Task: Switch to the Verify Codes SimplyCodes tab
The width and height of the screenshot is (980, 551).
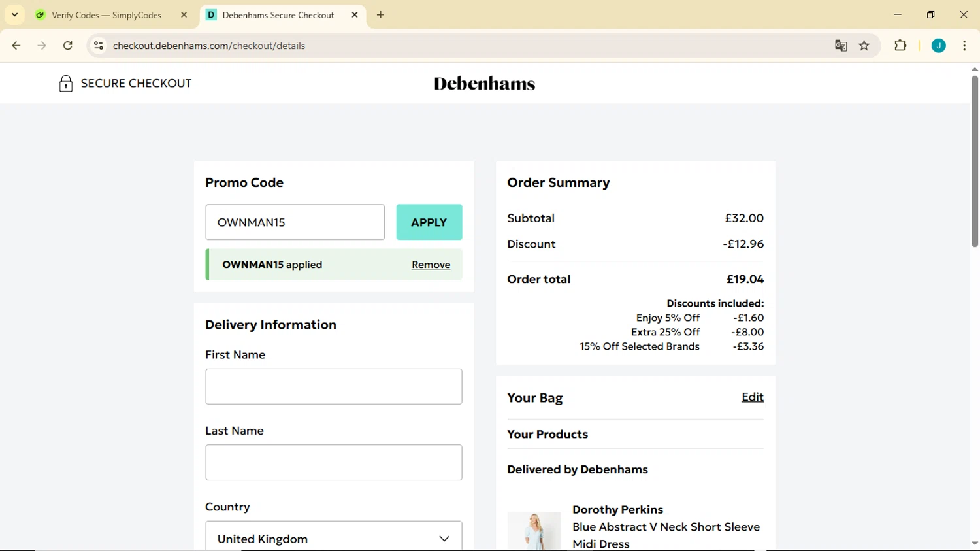Action: coord(106,15)
